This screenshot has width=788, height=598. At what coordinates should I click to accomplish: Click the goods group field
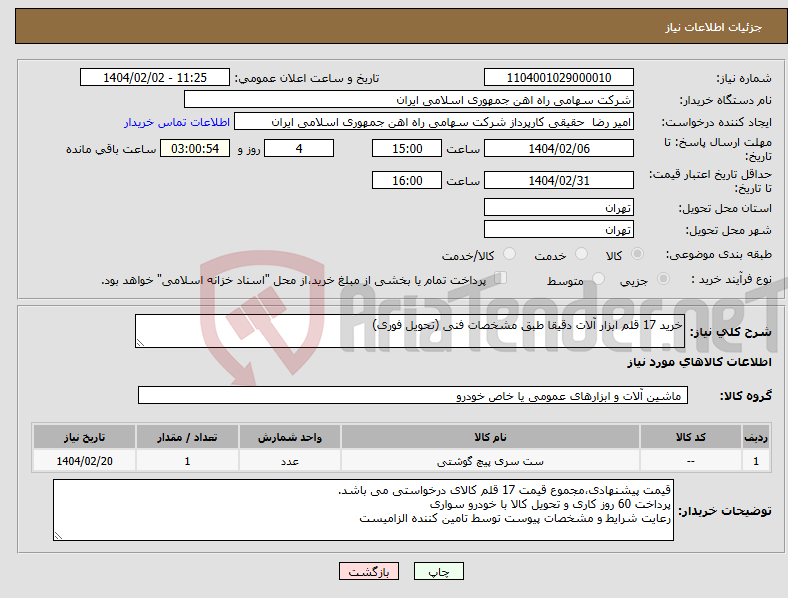pyautogui.click(x=413, y=395)
